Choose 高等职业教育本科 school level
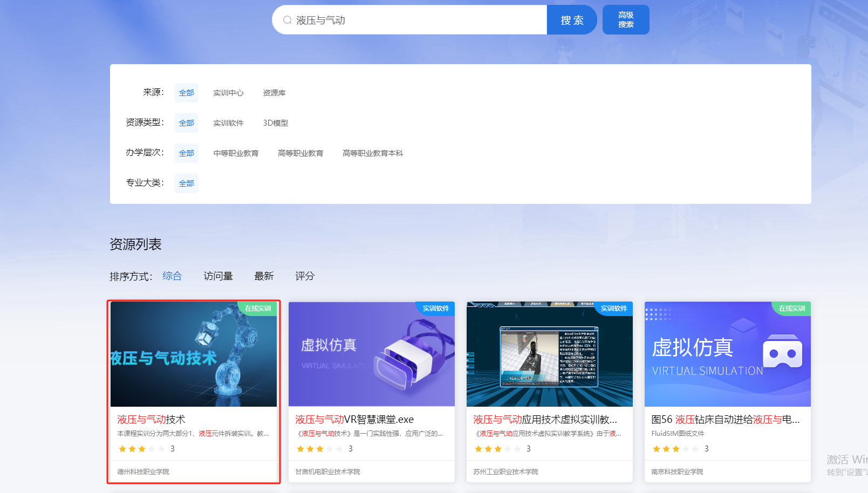 [372, 153]
